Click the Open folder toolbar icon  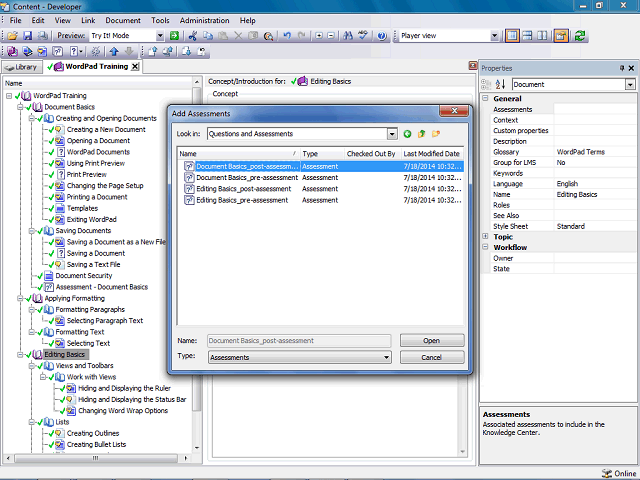12,36
